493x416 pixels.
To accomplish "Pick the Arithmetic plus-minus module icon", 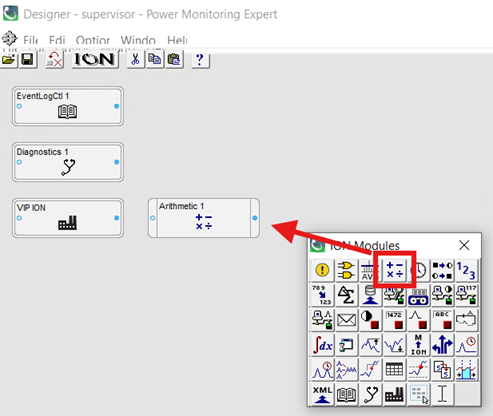I will tap(394, 270).
